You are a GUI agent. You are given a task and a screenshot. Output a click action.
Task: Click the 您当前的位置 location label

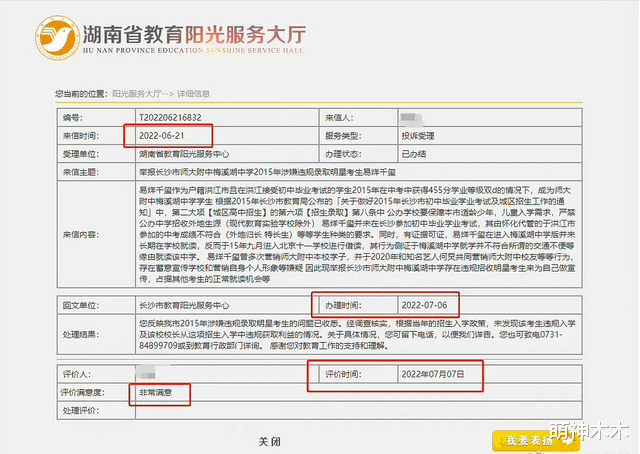(x=82, y=94)
